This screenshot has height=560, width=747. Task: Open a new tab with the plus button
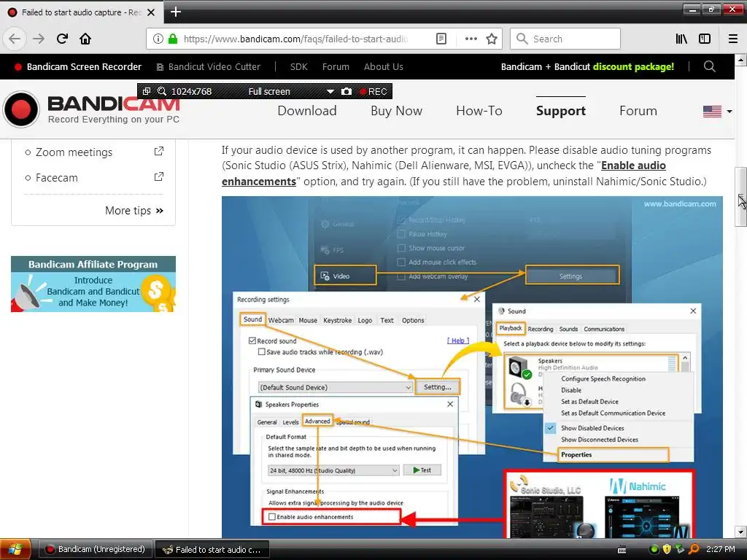click(x=176, y=12)
